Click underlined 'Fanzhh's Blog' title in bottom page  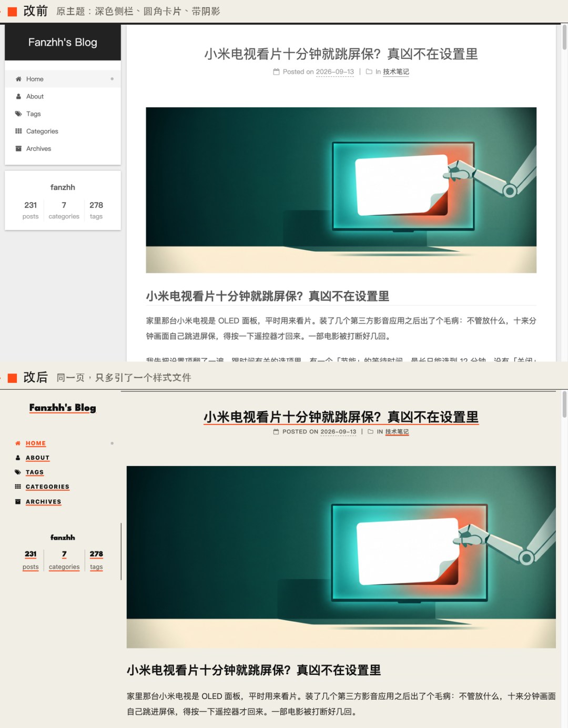pos(63,408)
